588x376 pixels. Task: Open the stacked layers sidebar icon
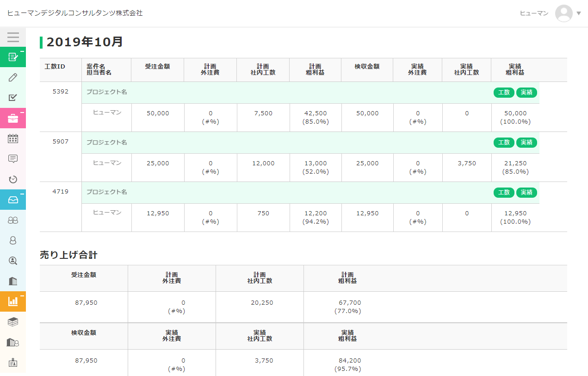point(13,322)
